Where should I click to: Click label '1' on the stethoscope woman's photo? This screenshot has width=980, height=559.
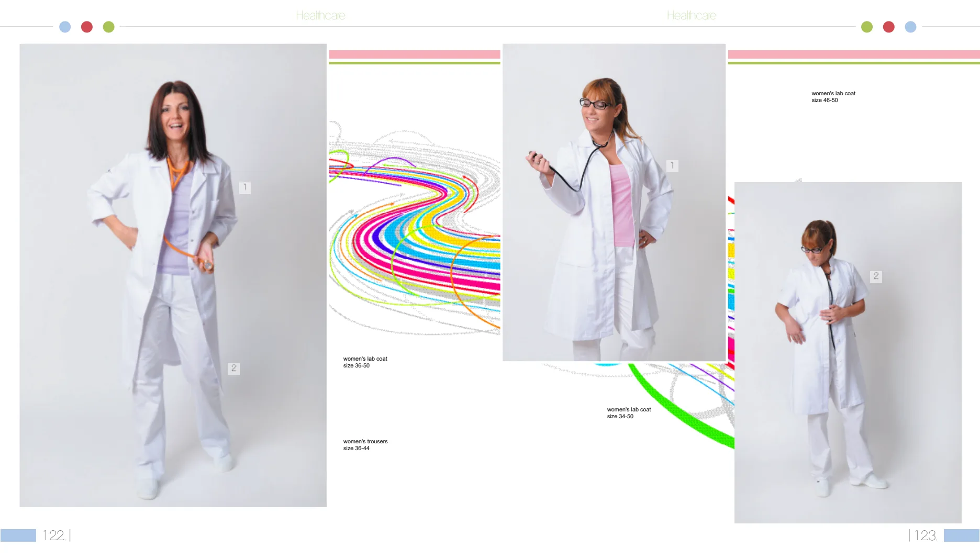673,166
